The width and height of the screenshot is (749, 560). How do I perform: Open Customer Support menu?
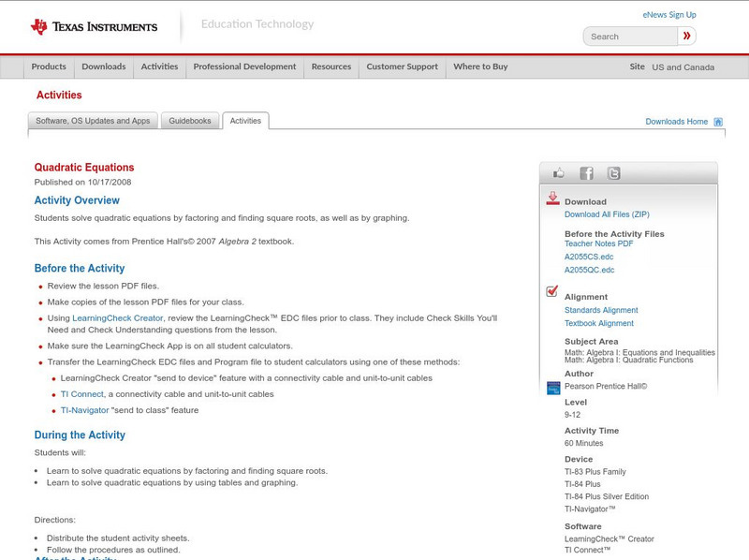(x=403, y=66)
